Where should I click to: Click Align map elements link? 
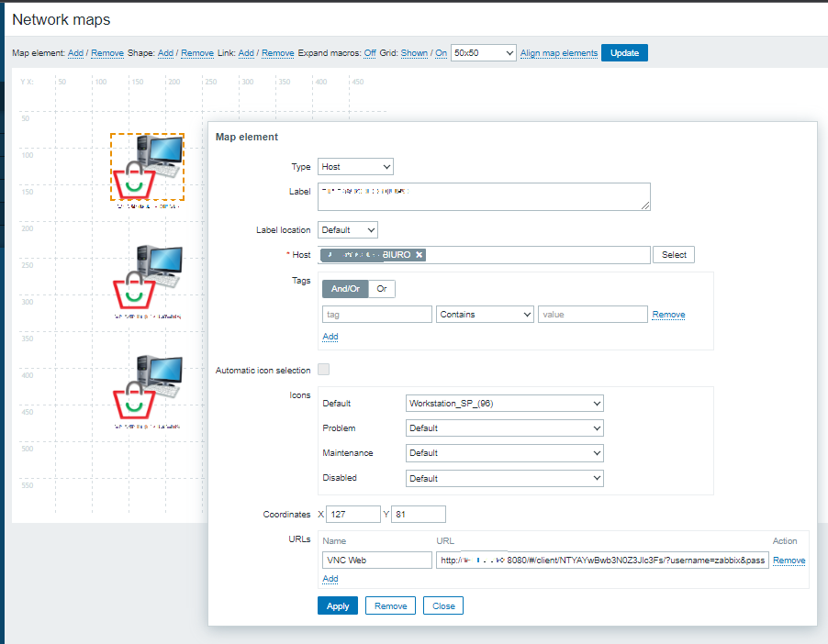(x=558, y=52)
